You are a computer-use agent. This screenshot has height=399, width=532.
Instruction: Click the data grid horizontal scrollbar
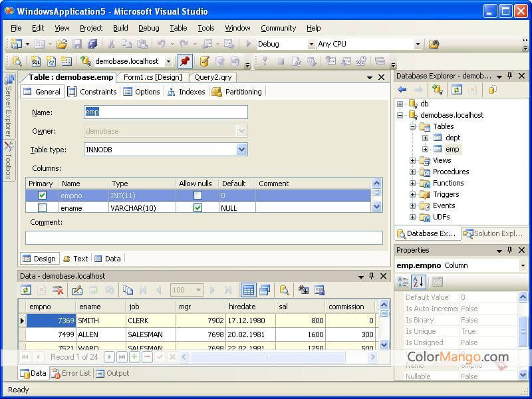[x=268, y=356]
